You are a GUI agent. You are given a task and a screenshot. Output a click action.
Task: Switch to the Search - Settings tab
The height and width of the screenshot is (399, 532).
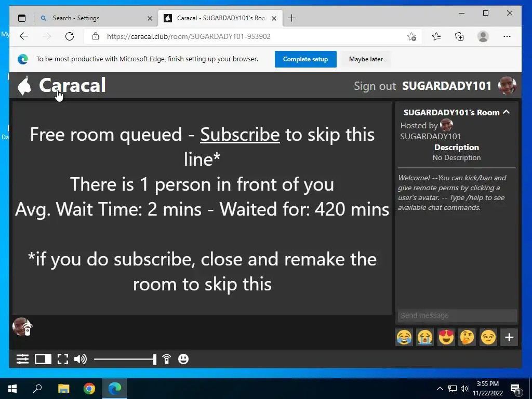click(x=96, y=18)
